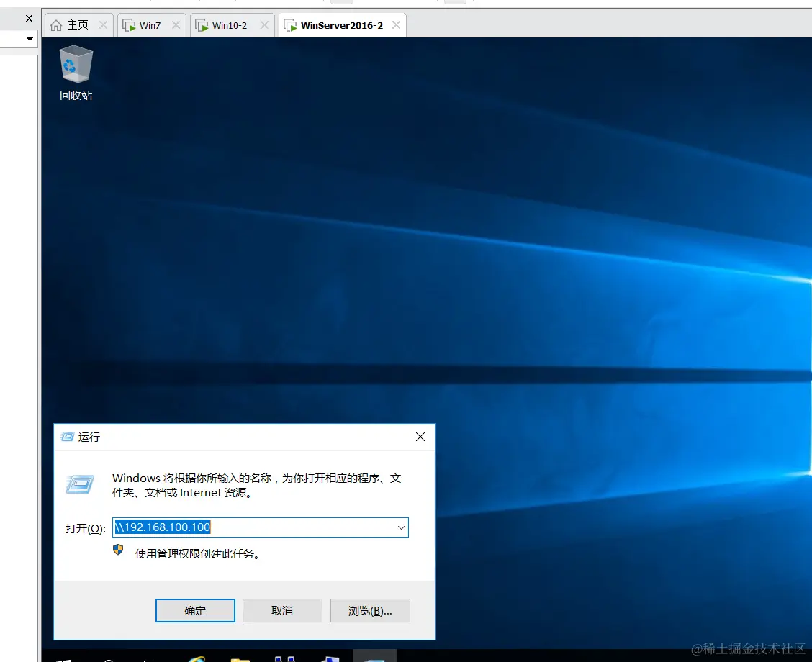The height and width of the screenshot is (662, 812).
Task: Click the VM icon on WinServer2016-2 tab
Action: [291, 25]
